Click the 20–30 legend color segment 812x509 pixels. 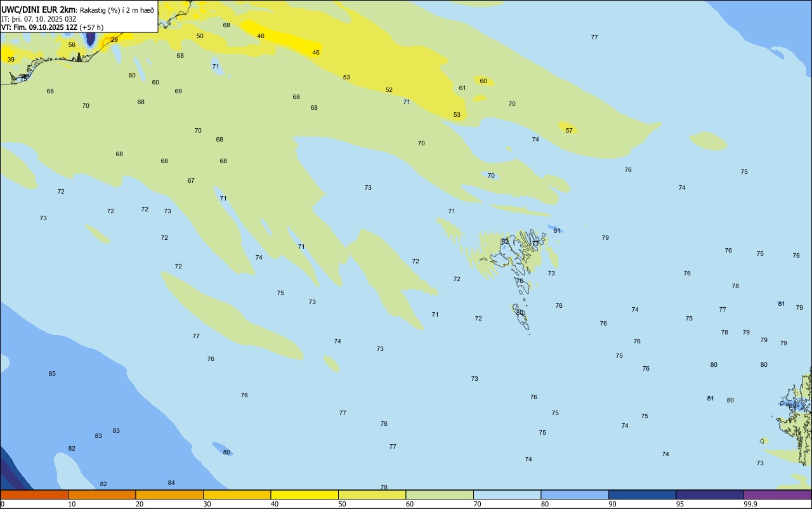pos(169,494)
